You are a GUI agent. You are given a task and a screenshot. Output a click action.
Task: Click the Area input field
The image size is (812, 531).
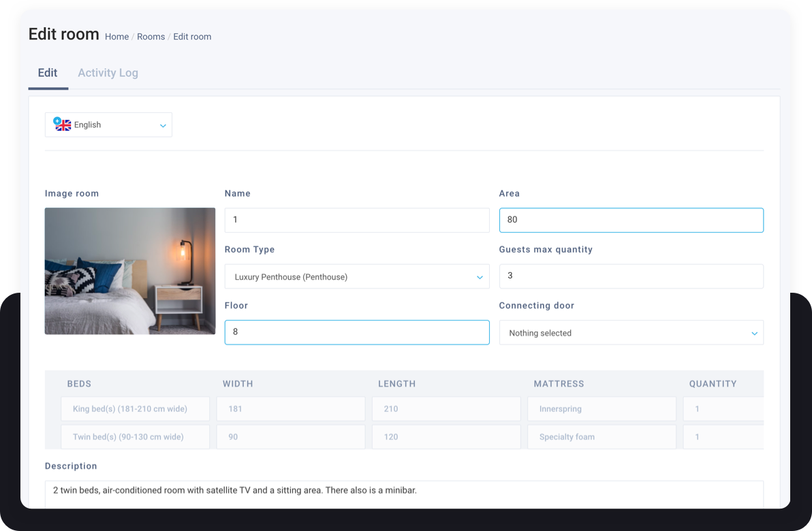tap(631, 220)
